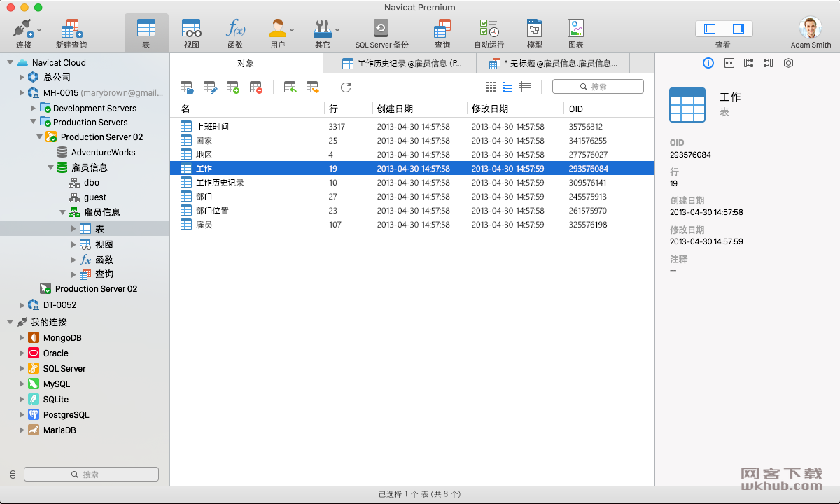840x504 pixels.
Task: Select the MariaDB connection
Action: pyautogui.click(x=59, y=430)
